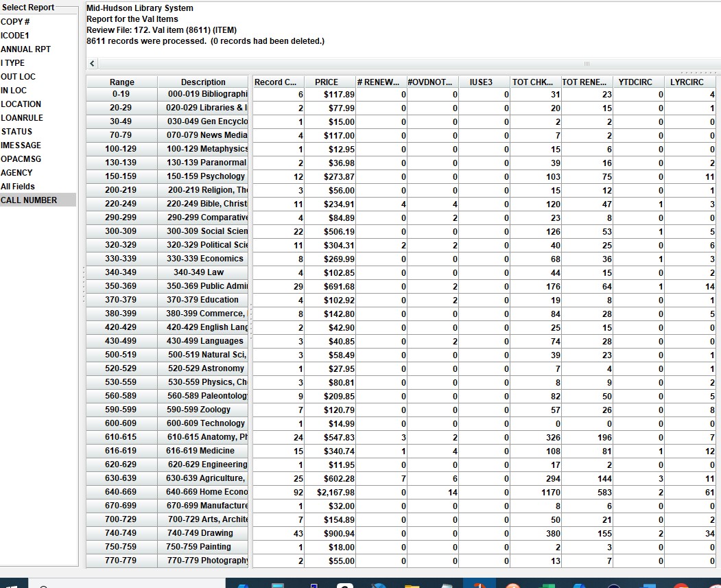The height and width of the screenshot is (588, 721).
Task: Click the 630-639 range cell
Action: point(122,478)
